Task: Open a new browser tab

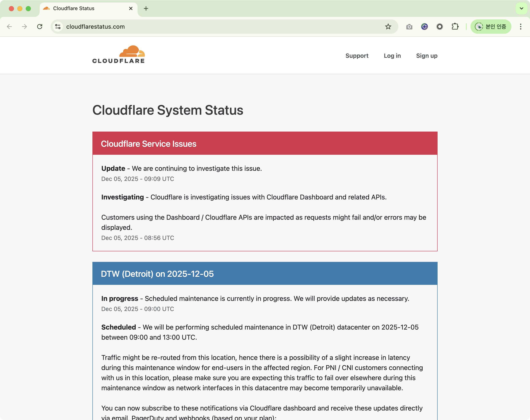Action: point(146,8)
